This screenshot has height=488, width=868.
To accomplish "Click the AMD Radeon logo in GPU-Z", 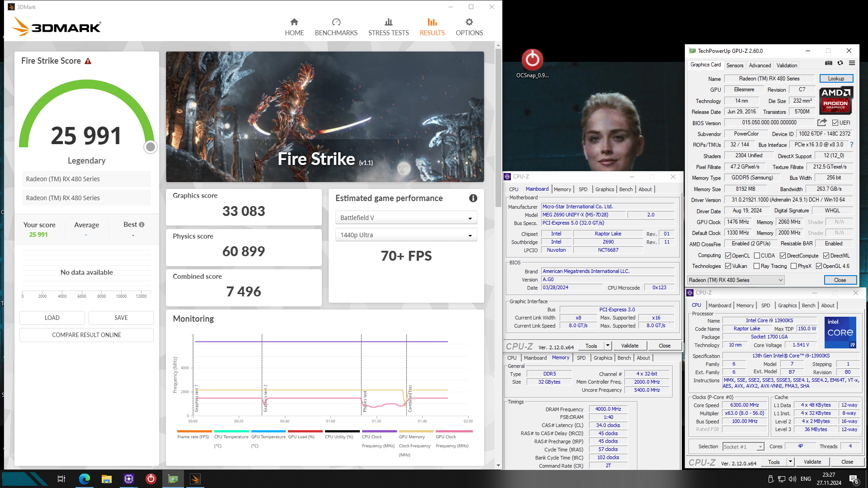I will coord(836,100).
